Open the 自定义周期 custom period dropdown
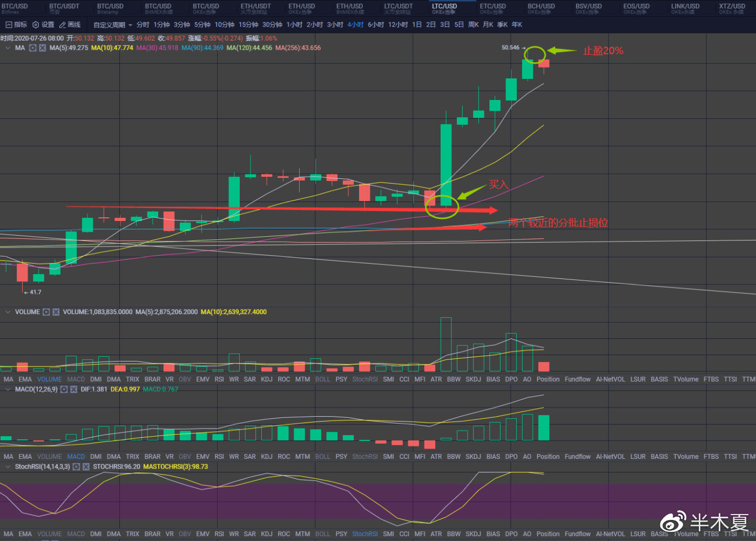 point(112,25)
